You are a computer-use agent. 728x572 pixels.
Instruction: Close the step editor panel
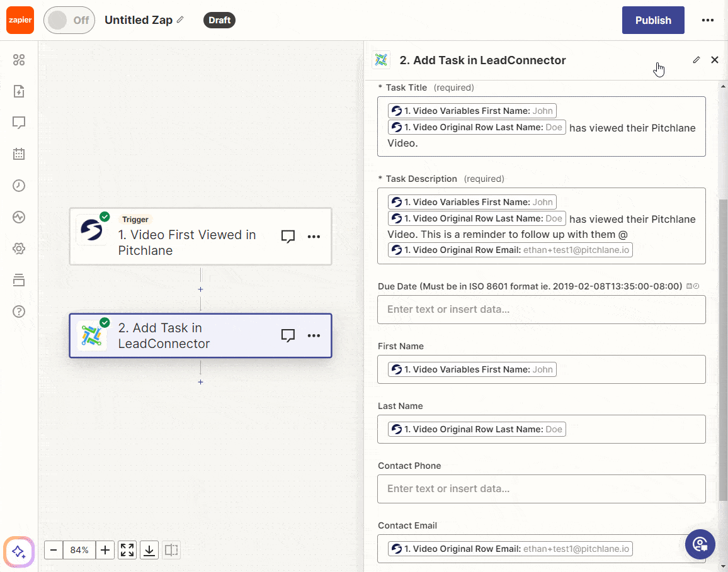[x=715, y=60]
